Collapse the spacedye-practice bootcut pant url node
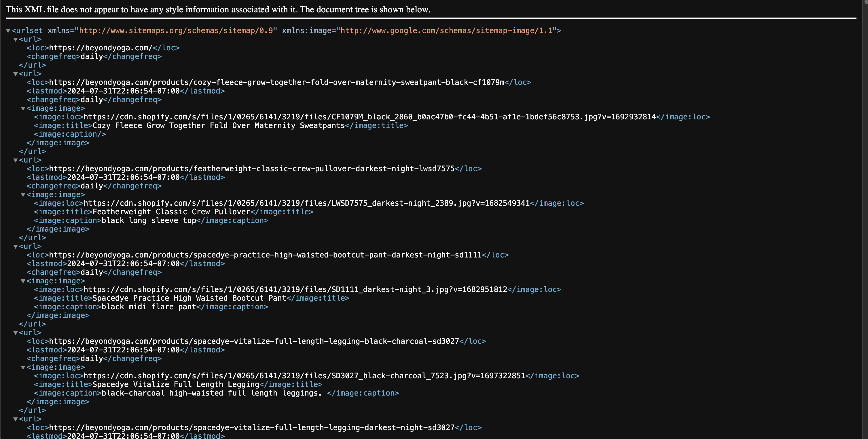Image resolution: width=868 pixels, height=439 pixels. coord(16,247)
